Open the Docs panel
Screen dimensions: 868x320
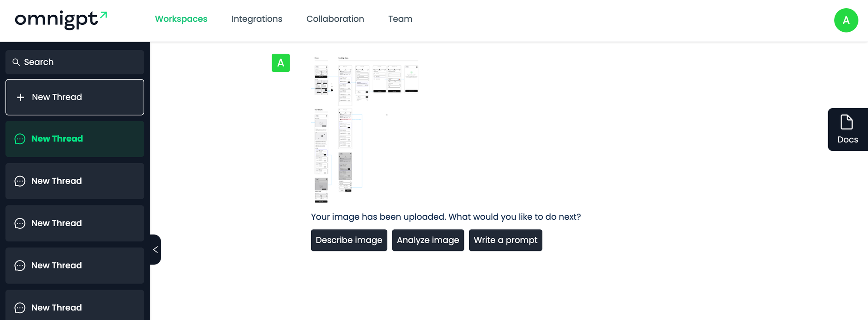847,129
